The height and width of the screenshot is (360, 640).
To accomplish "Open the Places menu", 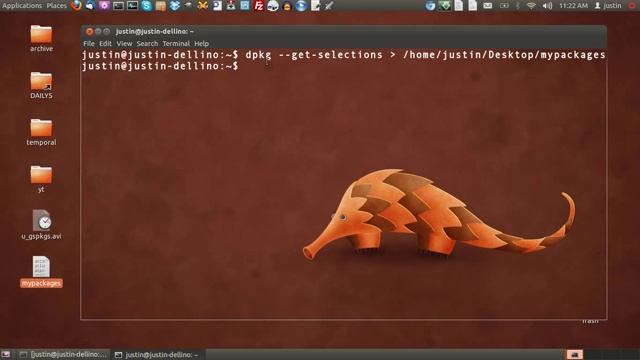I will click(56, 6).
